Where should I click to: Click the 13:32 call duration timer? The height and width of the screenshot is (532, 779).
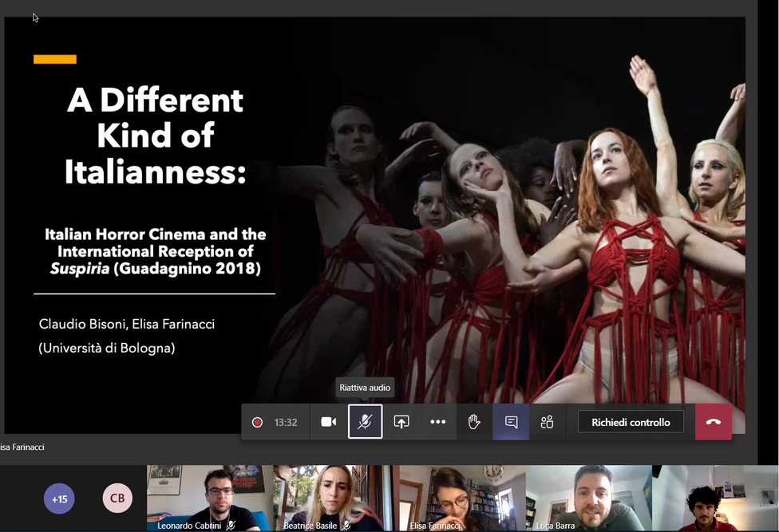[x=286, y=422]
